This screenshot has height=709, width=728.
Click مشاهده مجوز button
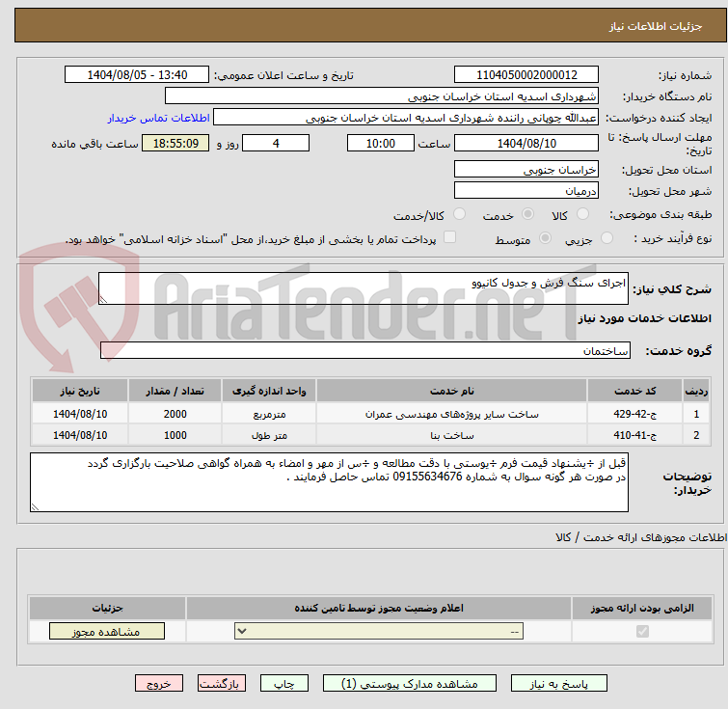point(107,632)
